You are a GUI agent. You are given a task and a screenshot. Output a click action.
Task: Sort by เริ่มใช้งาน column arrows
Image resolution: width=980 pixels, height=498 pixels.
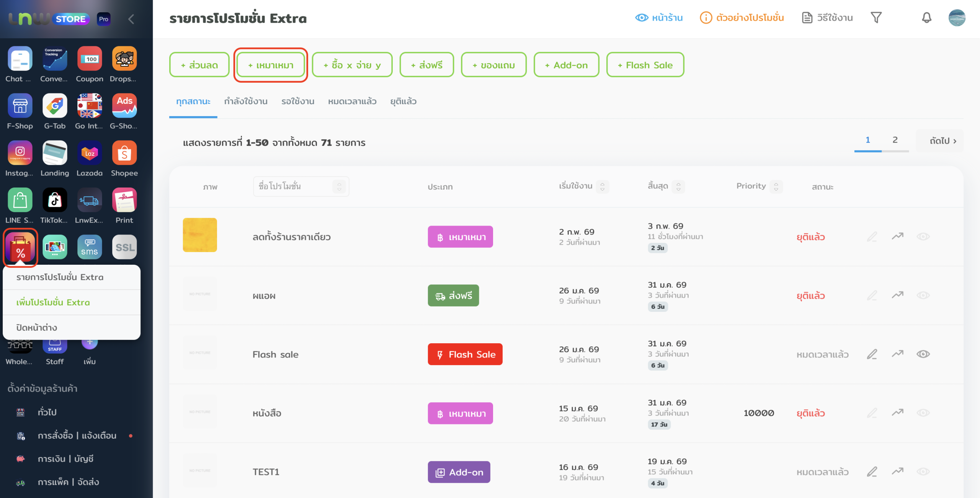[602, 187]
